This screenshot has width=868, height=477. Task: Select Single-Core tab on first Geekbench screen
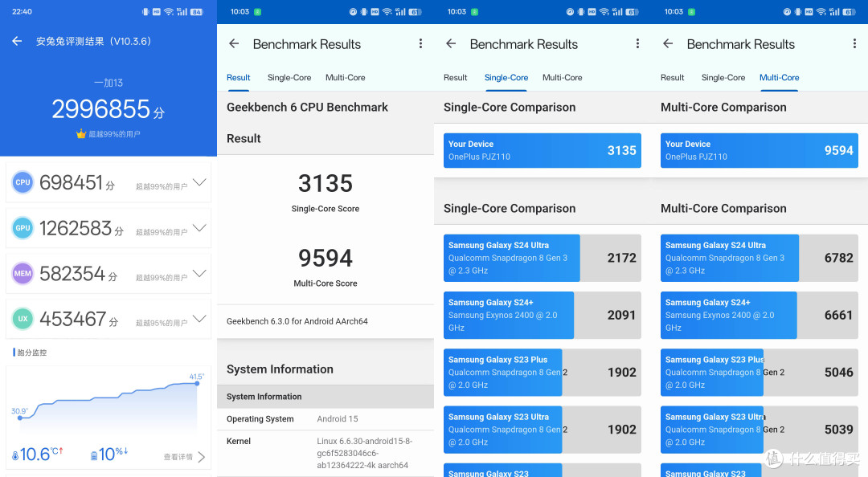[289, 77]
